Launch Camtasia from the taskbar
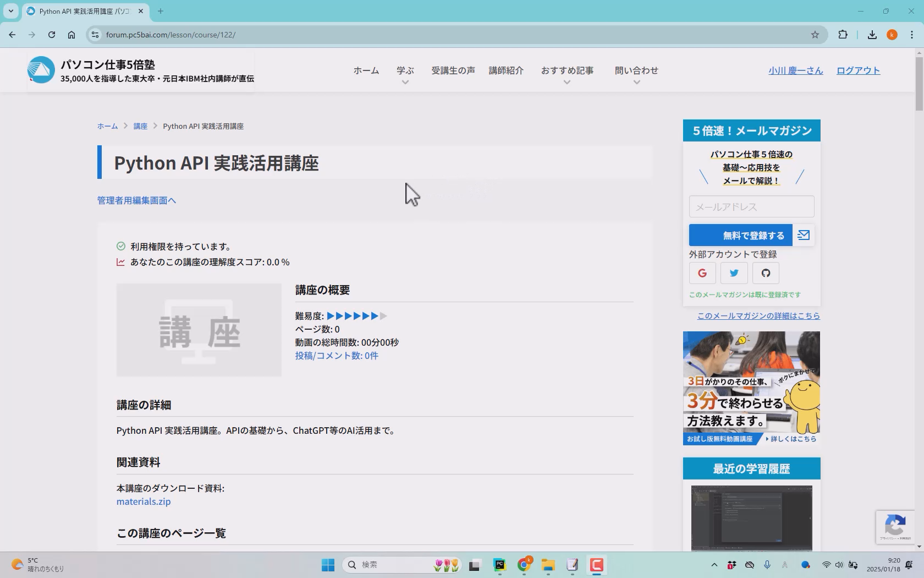The image size is (924, 578). pos(596,565)
